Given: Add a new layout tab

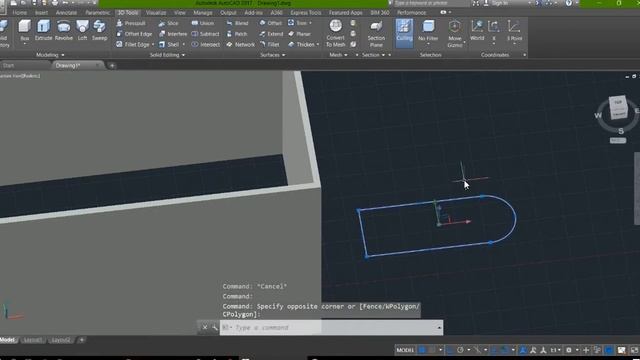Looking at the screenshot, I should pos(82,340).
